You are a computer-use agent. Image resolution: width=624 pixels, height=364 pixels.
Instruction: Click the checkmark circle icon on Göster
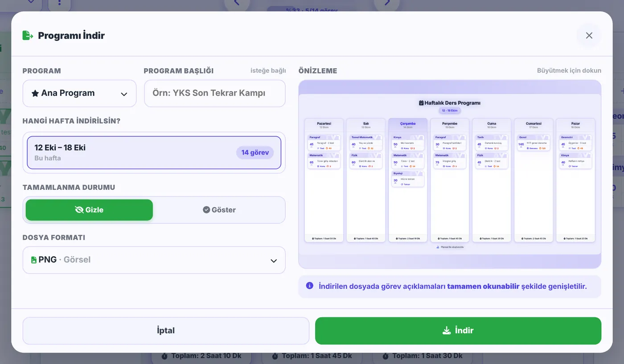pos(206,210)
